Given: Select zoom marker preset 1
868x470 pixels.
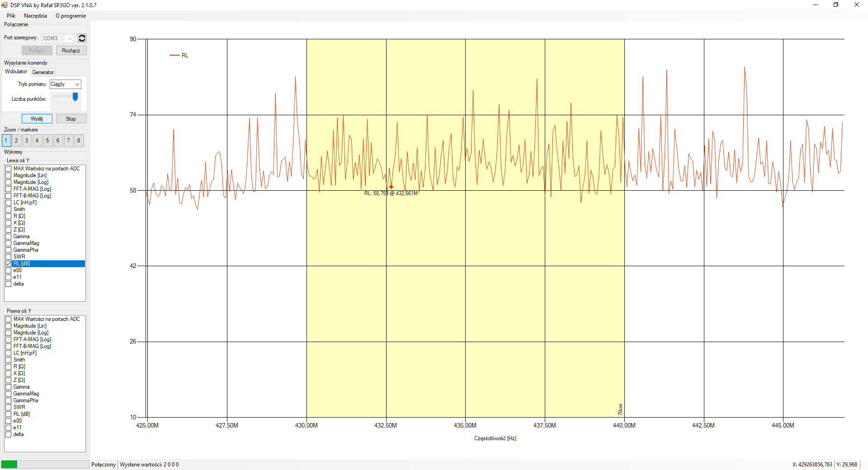Looking at the screenshot, I should [6, 141].
